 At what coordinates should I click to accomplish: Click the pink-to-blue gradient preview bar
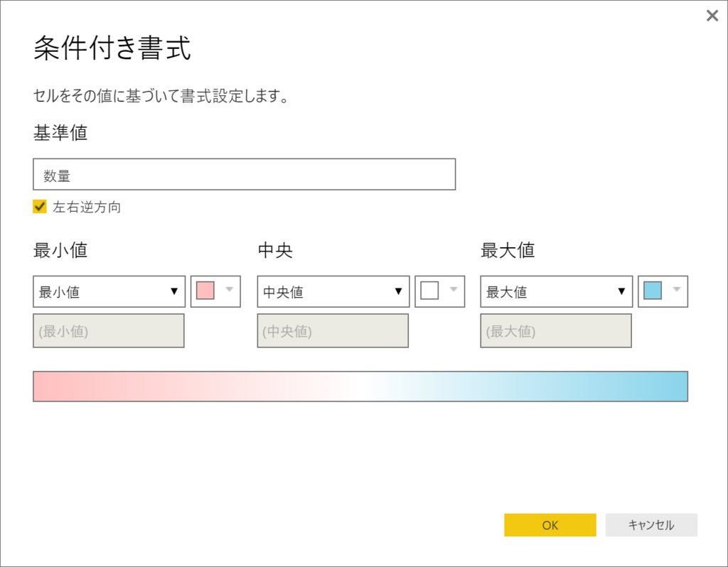360,386
